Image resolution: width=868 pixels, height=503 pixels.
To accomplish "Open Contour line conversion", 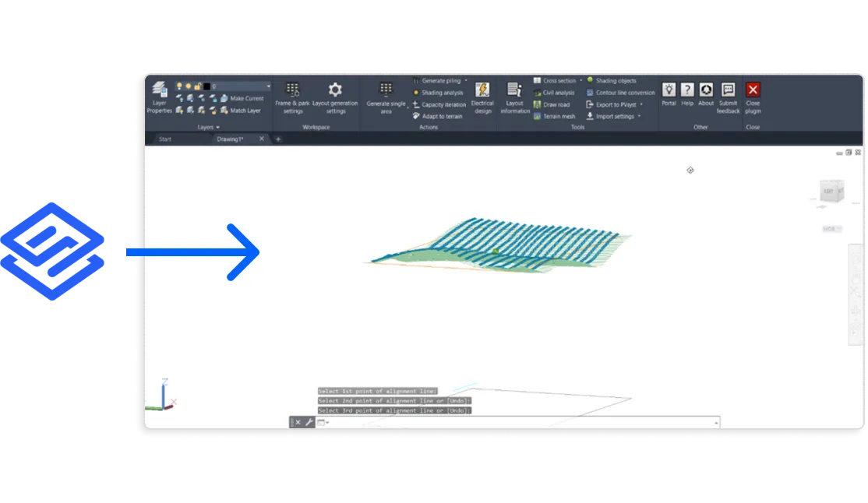I will 620,93.
